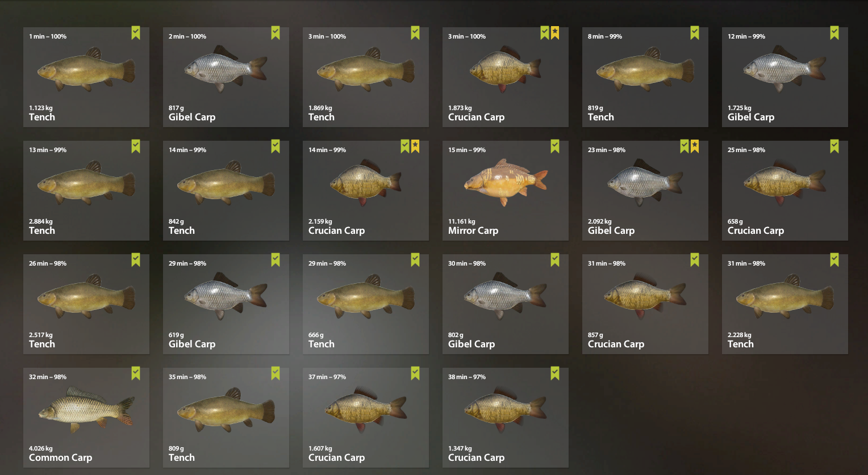
Task: Click the gold star badge on 2.159 kg Crucian Carp
Action: [x=415, y=146]
